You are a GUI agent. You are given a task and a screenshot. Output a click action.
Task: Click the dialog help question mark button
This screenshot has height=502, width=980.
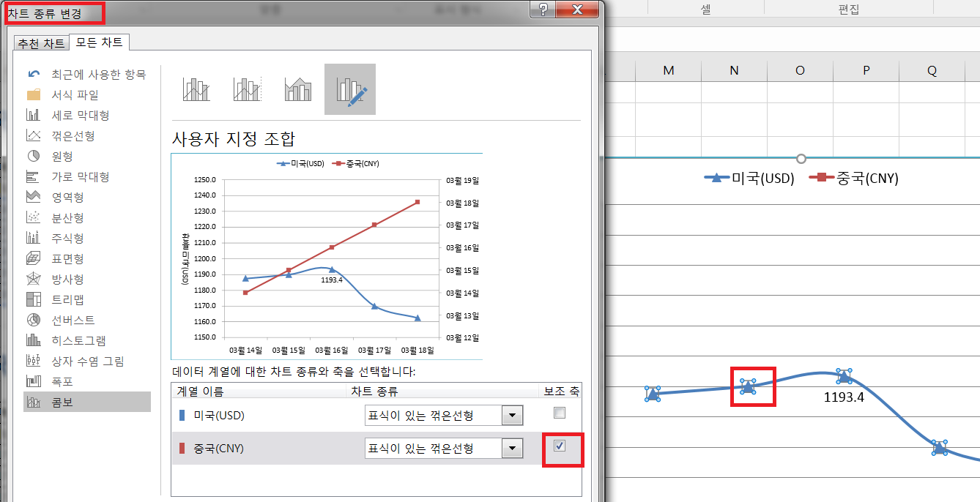tap(543, 10)
